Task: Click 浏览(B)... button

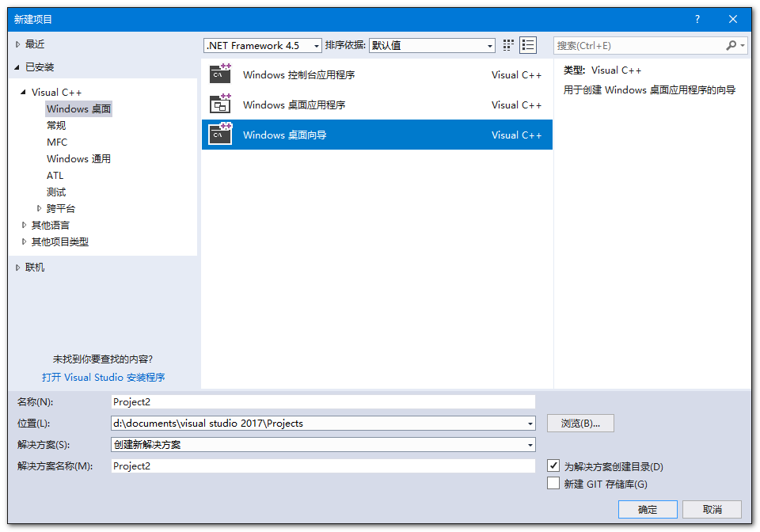Action: click(x=580, y=423)
